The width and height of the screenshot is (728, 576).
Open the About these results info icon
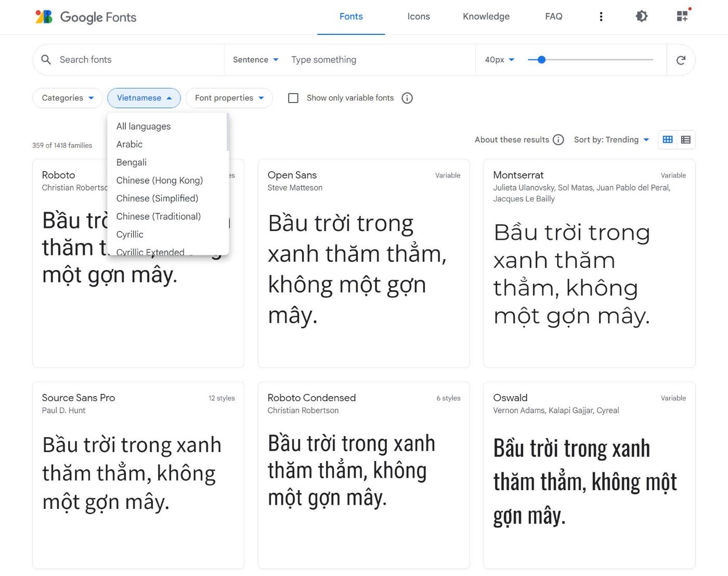(x=558, y=139)
